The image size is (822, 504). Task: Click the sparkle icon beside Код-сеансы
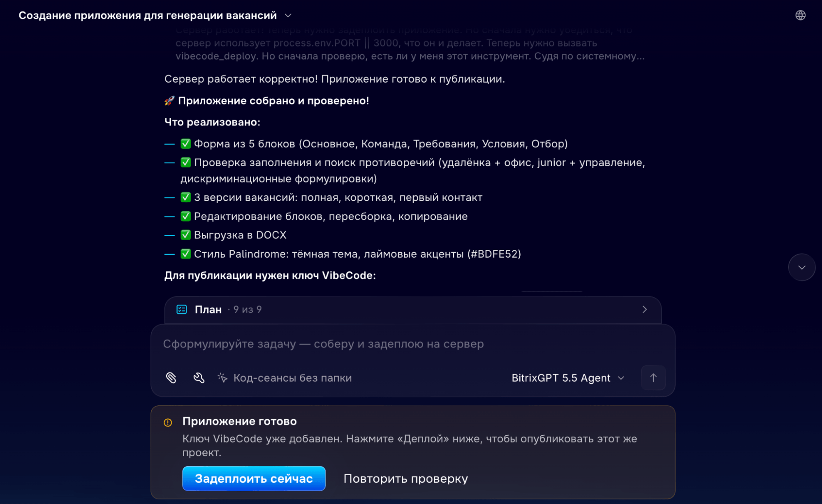tap(222, 377)
